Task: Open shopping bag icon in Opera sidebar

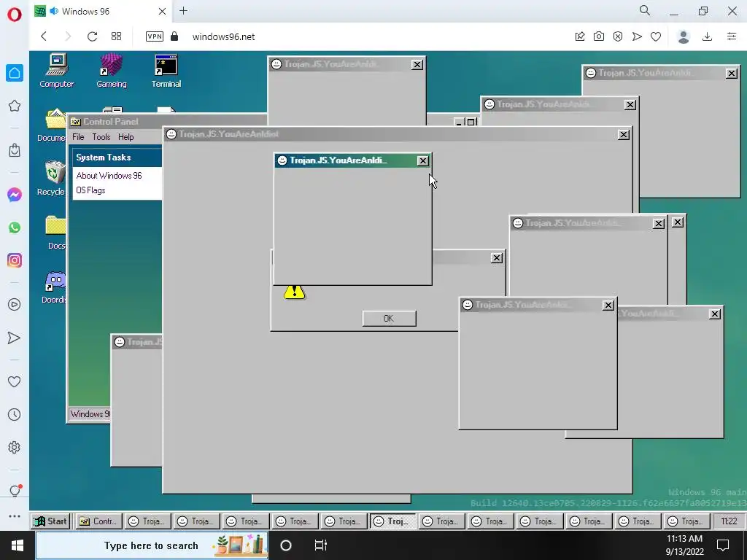Action: coord(15,150)
